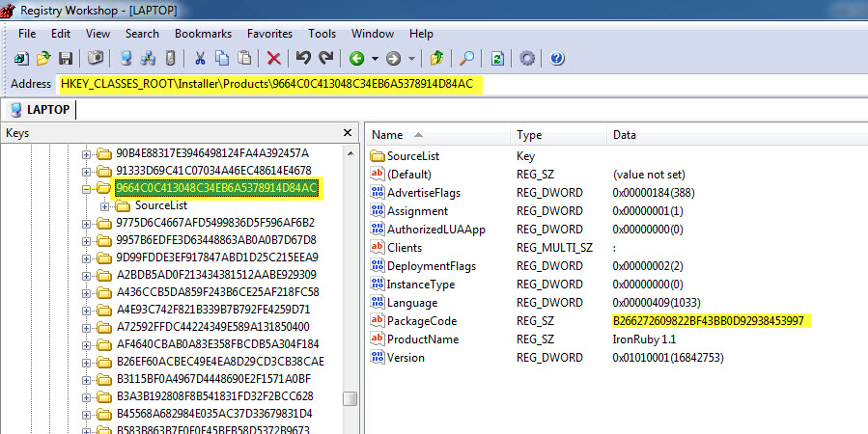The image size is (868, 434).
Task: Click the local computer registry icon
Action: pos(126,58)
